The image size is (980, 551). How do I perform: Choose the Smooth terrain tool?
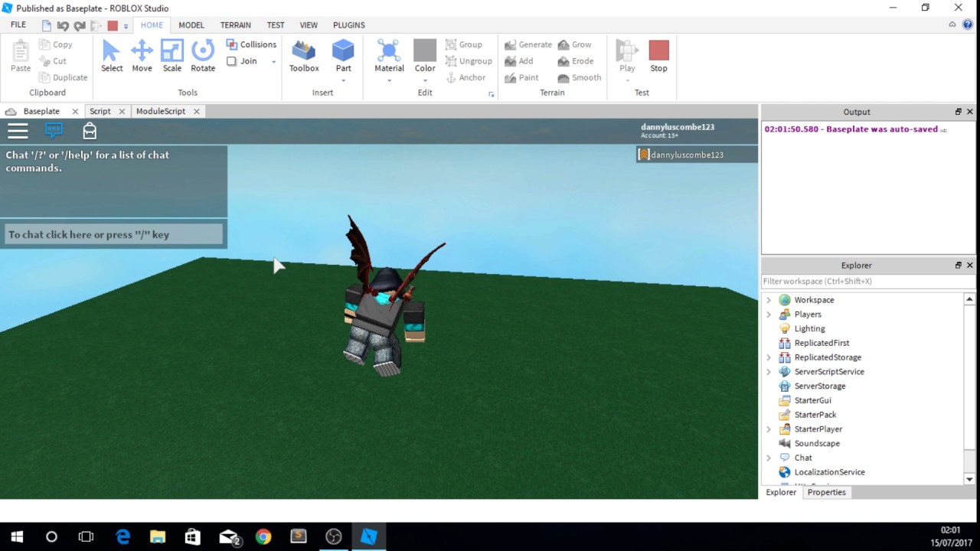click(580, 77)
